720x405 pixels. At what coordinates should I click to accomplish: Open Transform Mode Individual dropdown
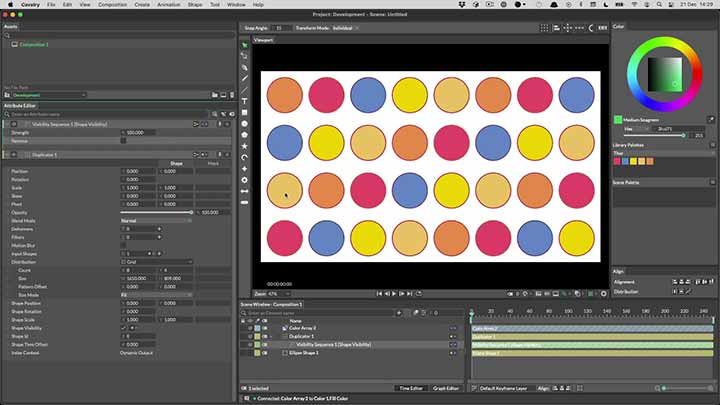coord(345,28)
